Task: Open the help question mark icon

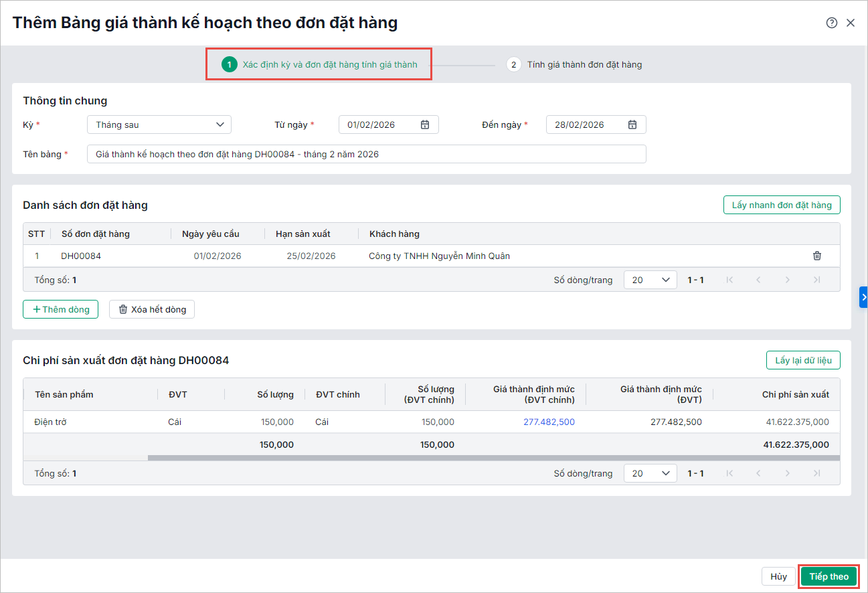Action: [831, 23]
